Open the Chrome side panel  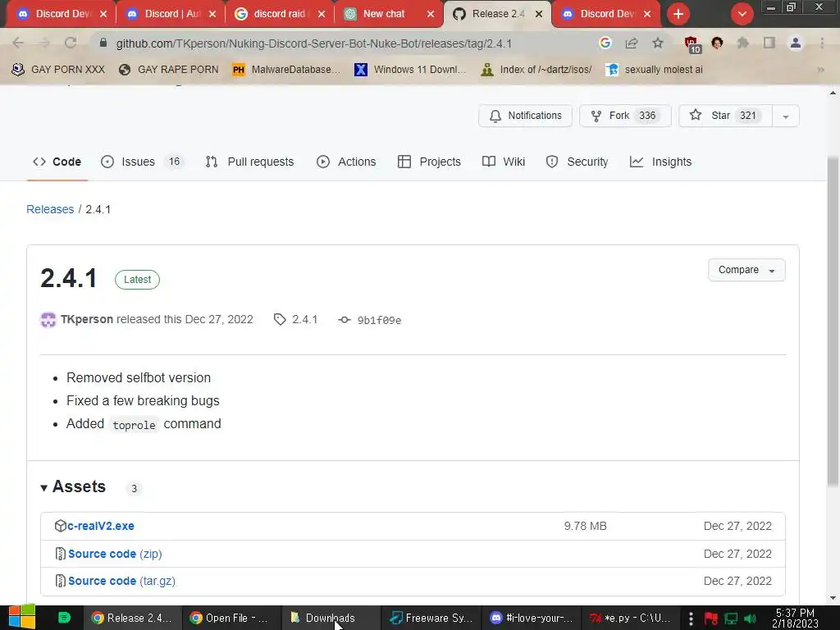[769, 43]
